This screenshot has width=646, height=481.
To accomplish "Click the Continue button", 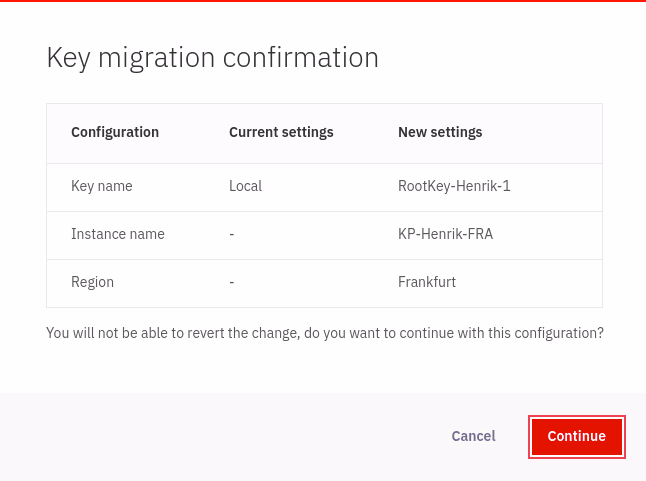I will [x=576, y=436].
